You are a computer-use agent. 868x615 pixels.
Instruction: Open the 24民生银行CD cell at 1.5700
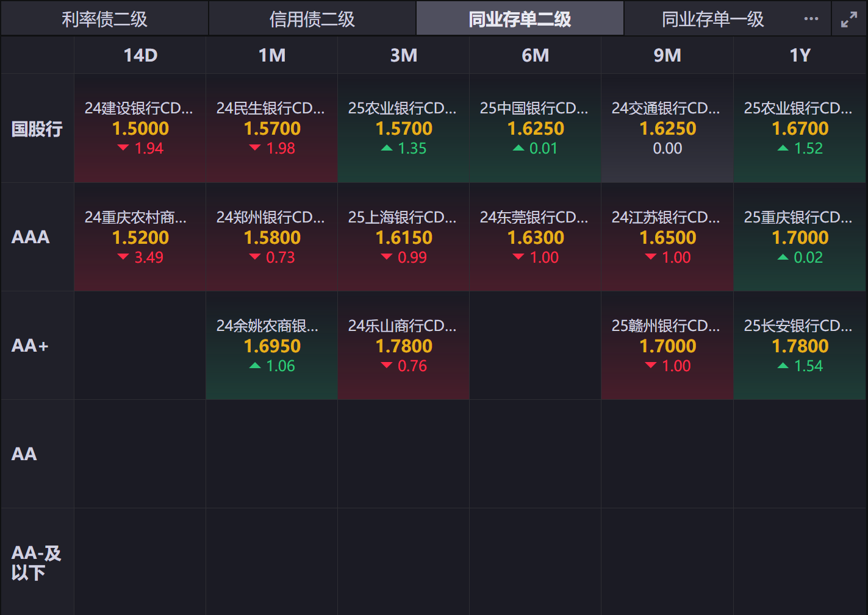(272, 129)
